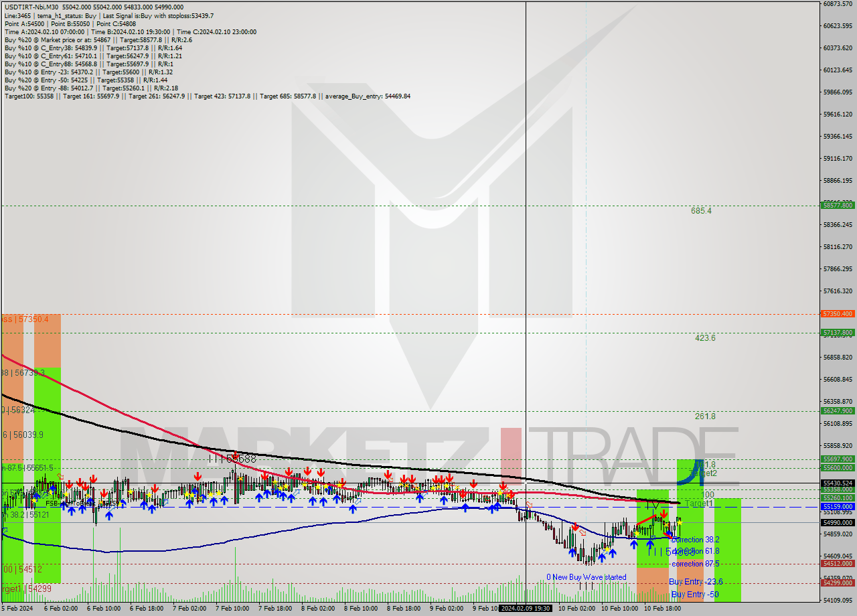This screenshot has height=616, width=857.
Task: Click the correction 87.5 label
Action: (x=696, y=564)
